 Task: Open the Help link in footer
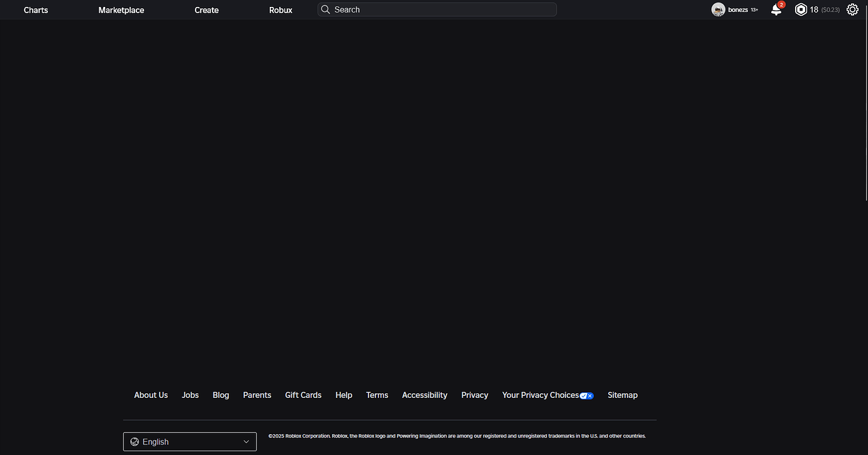[344, 395]
